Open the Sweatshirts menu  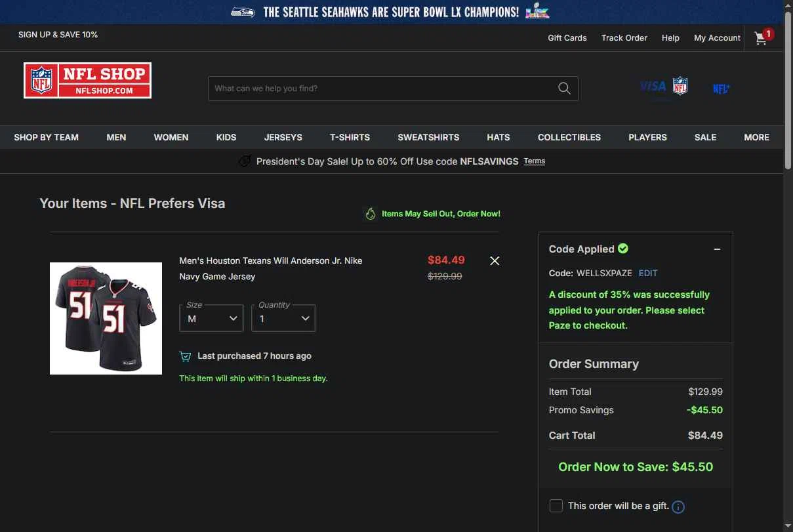(x=428, y=137)
